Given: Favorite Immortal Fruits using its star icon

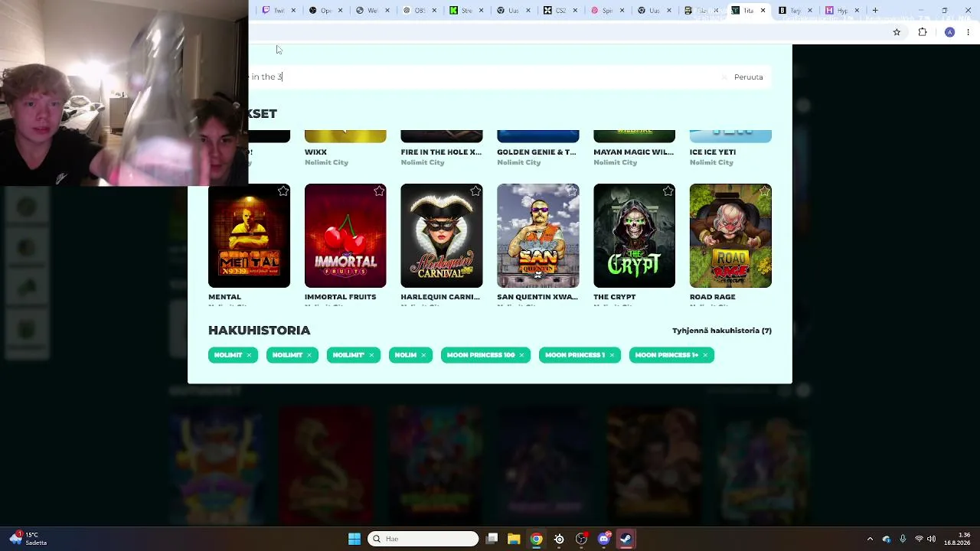Looking at the screenshot, I should click(x=379, y=191).
